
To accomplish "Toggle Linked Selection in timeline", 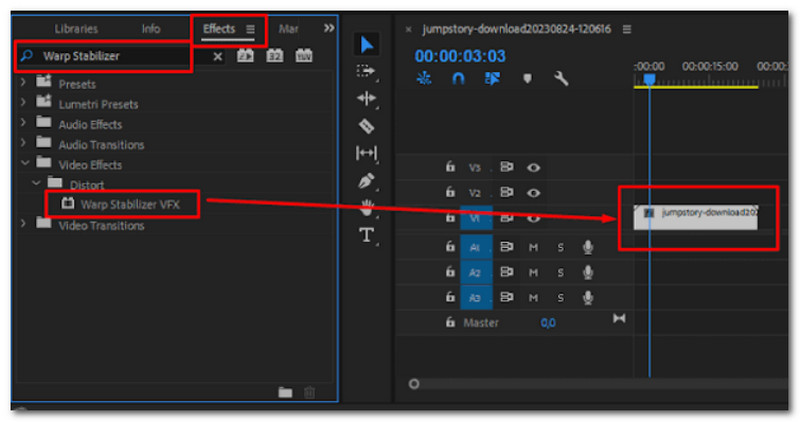I will pos(492,78).
